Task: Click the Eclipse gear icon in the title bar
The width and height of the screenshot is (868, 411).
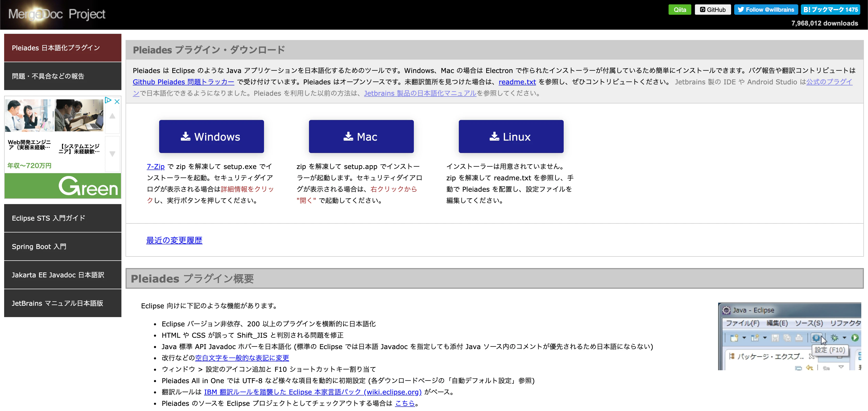Action: 726,310
